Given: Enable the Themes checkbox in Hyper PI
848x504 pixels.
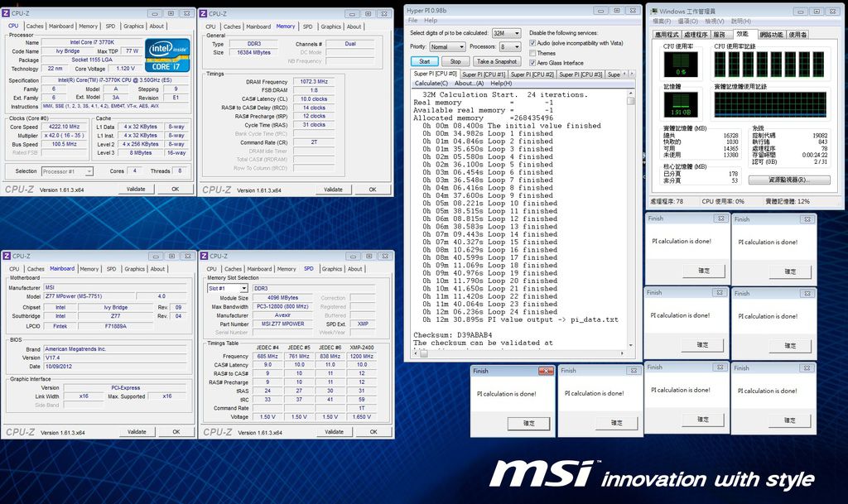Looking at the screenshot, I should 532,53.
